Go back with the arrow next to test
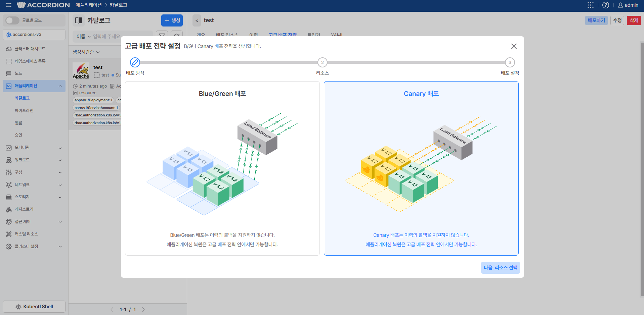The image size is (644, 315). click(197, 20)
